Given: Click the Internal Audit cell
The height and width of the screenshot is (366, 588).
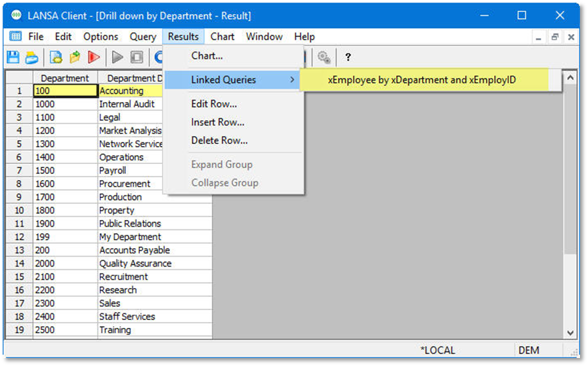Looking at the screenshot, I should pos(131,104).
